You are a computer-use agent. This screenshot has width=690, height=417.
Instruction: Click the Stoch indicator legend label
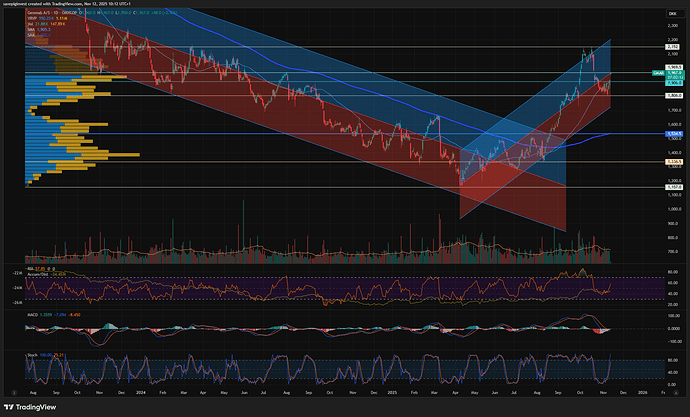(x=34, y=353)
